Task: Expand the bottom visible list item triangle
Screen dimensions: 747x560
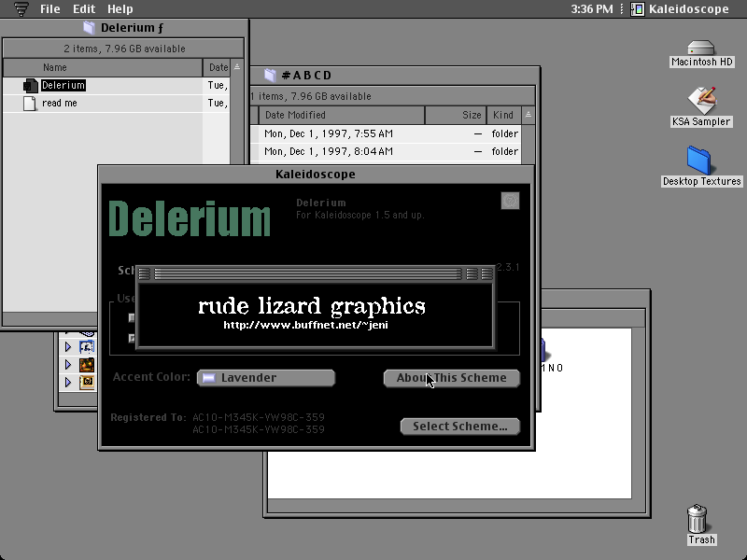Action: pos(67,383)
